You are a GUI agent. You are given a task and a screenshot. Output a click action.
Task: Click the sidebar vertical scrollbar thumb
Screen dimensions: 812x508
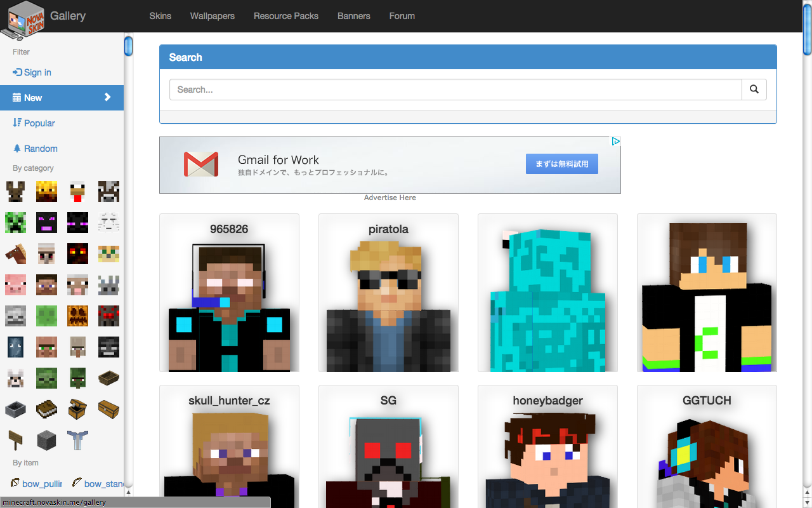tap(128, 46)
